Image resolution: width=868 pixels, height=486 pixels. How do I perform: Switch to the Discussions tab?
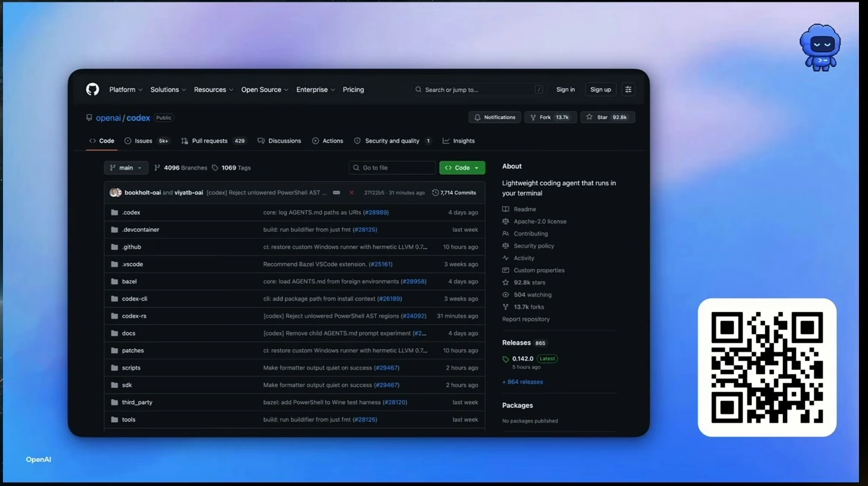tap(279, 141)
